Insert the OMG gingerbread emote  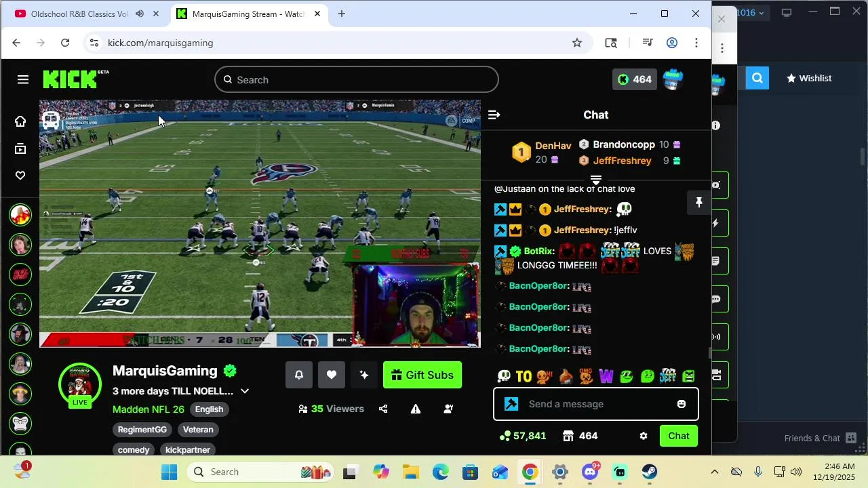pyautogui.click(x=586, y=375)
